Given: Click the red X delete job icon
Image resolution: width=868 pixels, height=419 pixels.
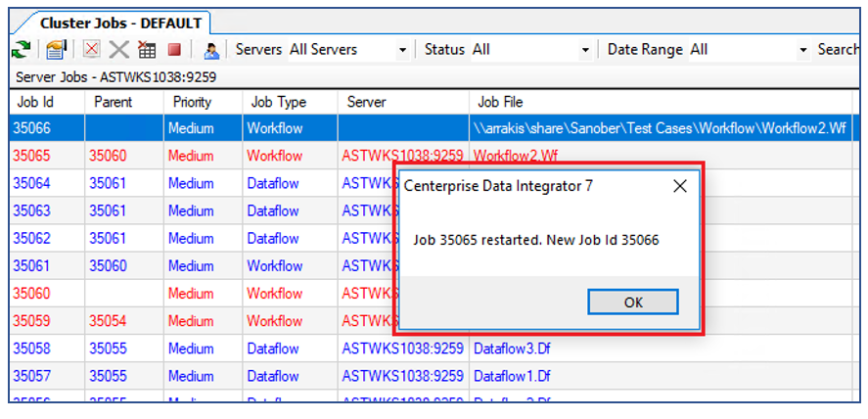Looking at the screenshot, I should [x=92, y=50].
